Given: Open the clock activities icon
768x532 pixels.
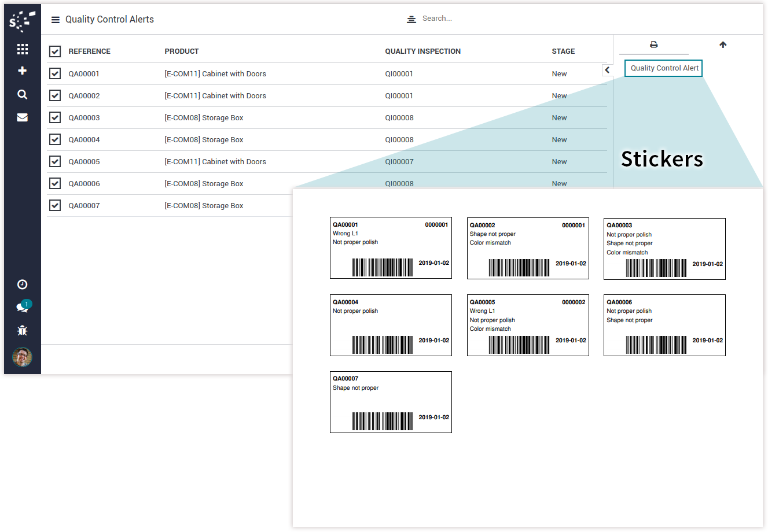Looking at the screenshot, I should pyautogui.click(x=23, y=284).
